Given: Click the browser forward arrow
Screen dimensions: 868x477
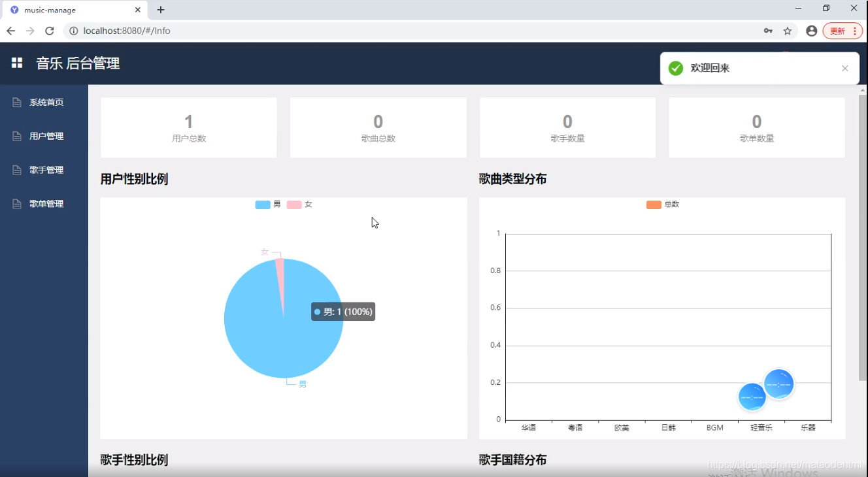Looking at the screenshot, I should (30, 31).
